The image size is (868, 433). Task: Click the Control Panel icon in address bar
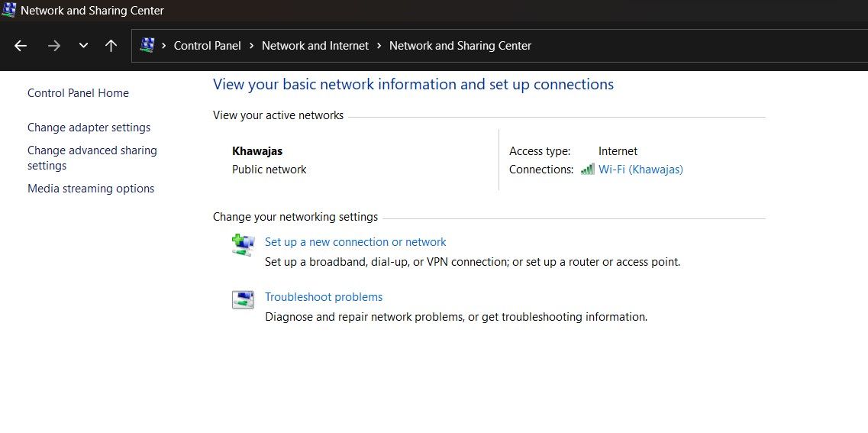(148, 46)
